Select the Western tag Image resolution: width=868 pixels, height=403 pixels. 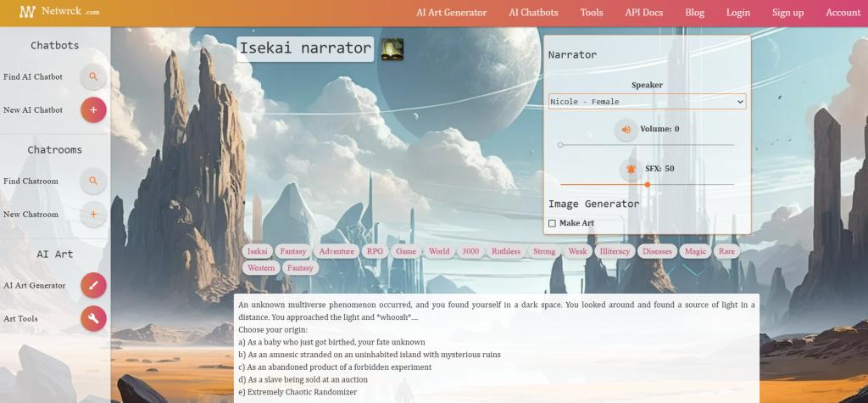pos(261,268)
